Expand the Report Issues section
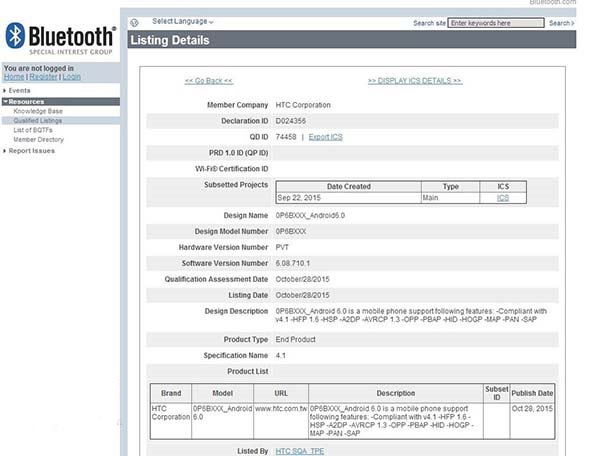Image resolution: width=600 pixels, height=456 pixels. 31,151
